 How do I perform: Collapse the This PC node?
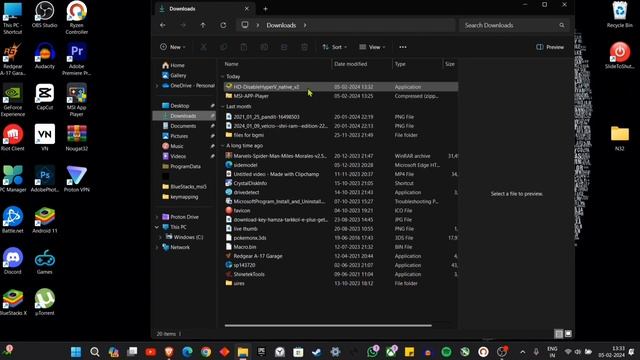point(157,227)
